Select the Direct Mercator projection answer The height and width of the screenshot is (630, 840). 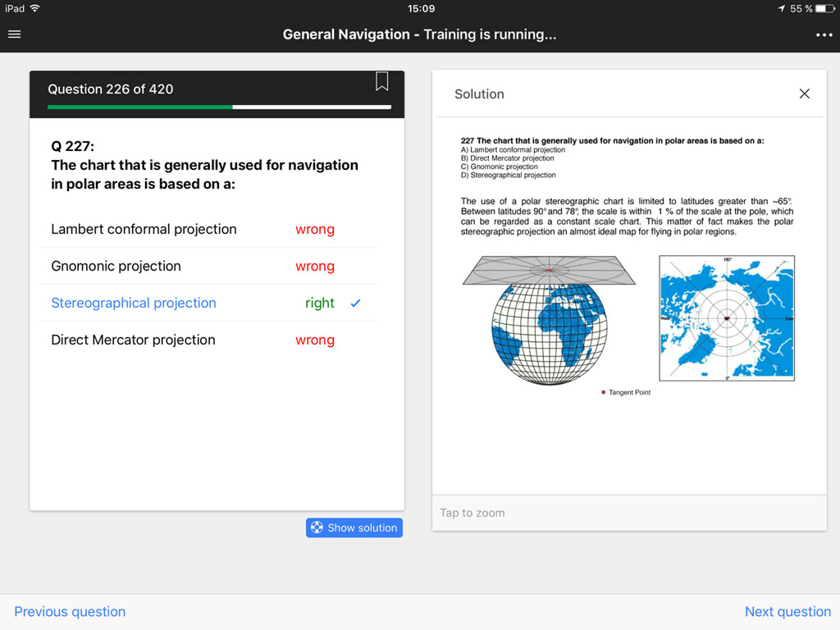coord(133,340)
